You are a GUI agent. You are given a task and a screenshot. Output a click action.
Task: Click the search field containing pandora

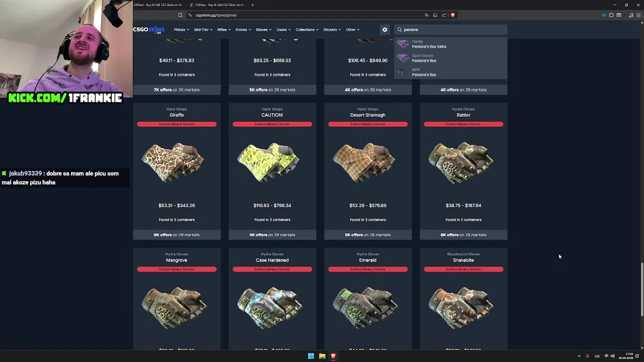(451, 30)
